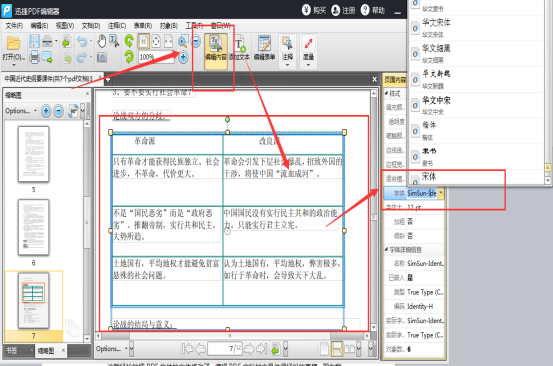Open the bottom bar Options dropdown
The image size is (553, 366).
coord(112,349)
